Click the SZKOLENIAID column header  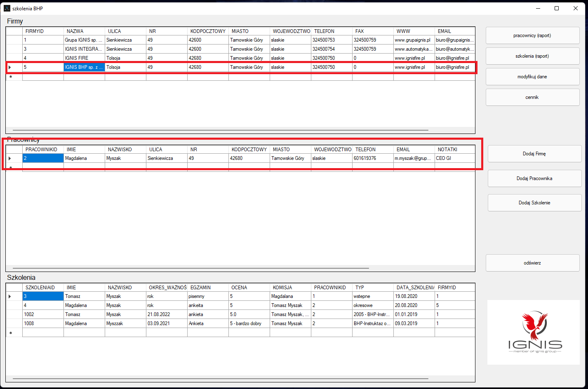[x=43, y=288]
